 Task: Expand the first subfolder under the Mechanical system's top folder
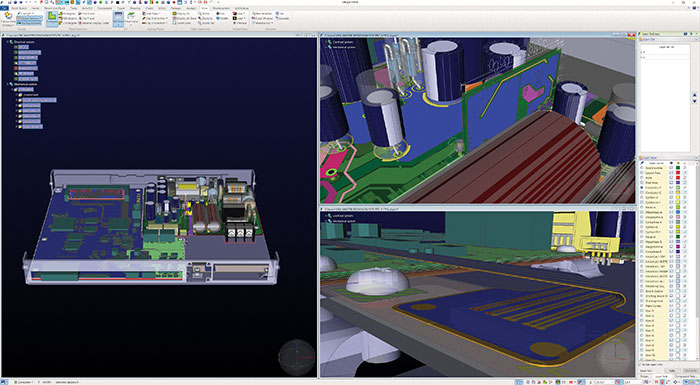17,95
